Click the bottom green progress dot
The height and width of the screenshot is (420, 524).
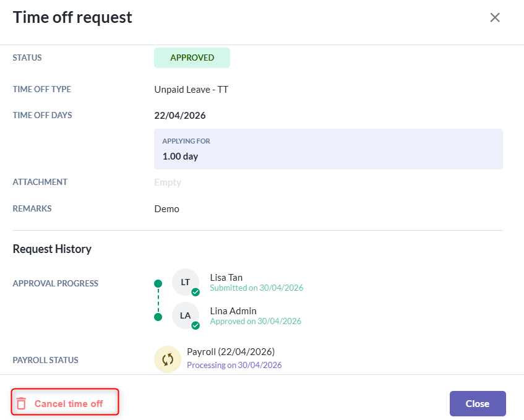pyautogui.click(x=158, y=317)
